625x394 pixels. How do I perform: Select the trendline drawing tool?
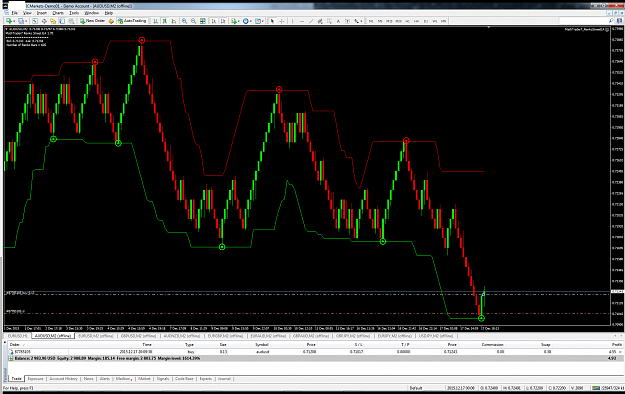[311, 21]
